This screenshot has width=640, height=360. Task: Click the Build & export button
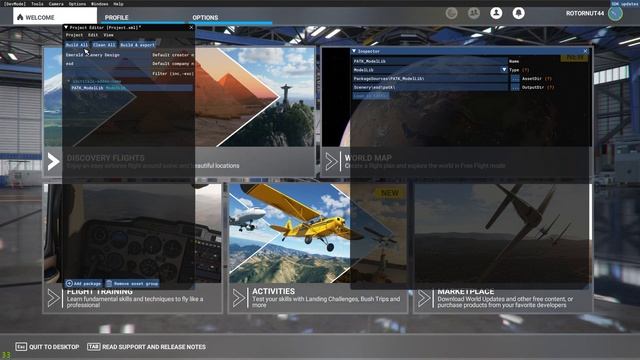tap(138, 45)
